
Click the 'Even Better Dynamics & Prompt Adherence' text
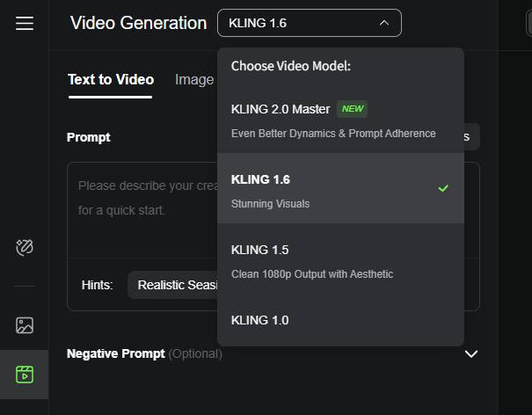click(x=333, y=134)
